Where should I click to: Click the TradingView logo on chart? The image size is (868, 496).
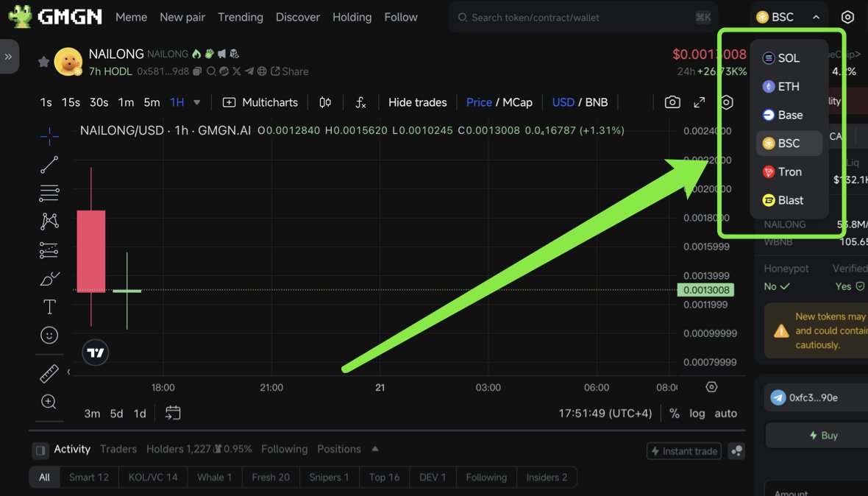(95, 352)
